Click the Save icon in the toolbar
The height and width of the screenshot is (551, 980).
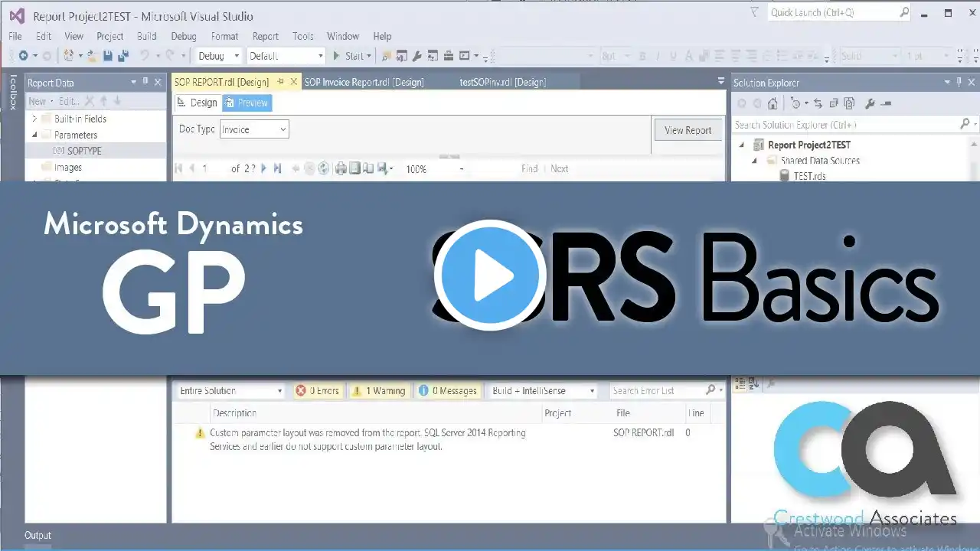click(x=108, y=56)
